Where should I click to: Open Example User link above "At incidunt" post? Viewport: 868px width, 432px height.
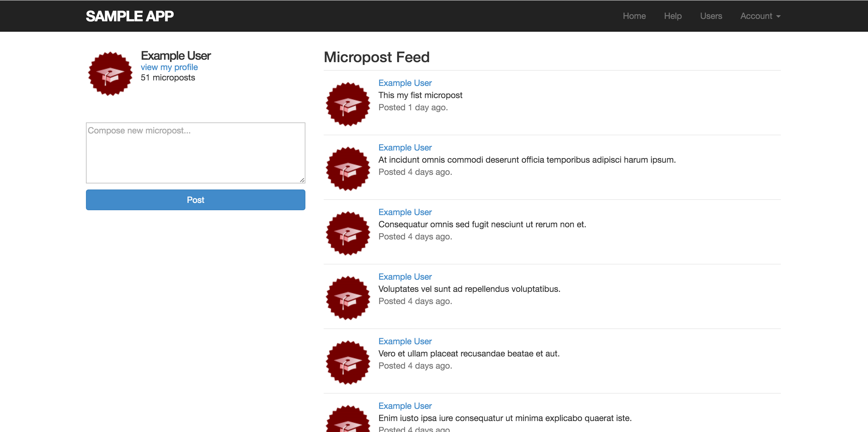[x=405, y=147]
